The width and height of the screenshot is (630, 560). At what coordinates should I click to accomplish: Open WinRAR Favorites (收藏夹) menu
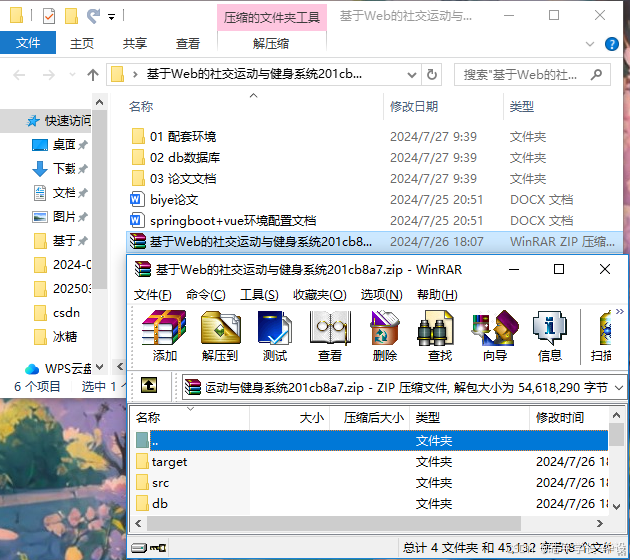319,295
